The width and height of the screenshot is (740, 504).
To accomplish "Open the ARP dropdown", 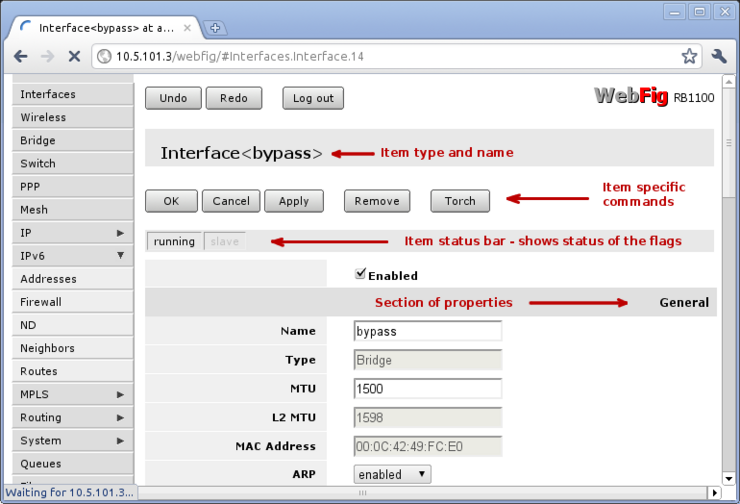I will pos(392,474).
